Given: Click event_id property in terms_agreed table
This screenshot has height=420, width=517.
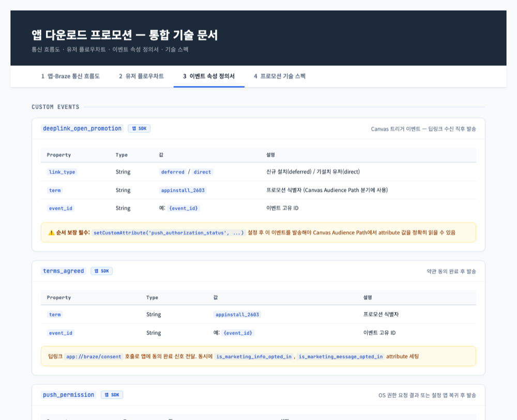Looking at the screenshot, I should tap(60, 333).
